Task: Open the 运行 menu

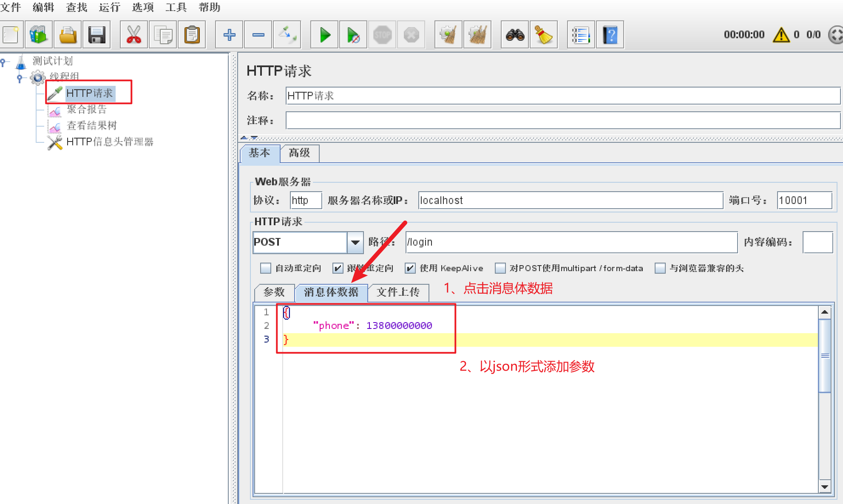Action: 109,7
